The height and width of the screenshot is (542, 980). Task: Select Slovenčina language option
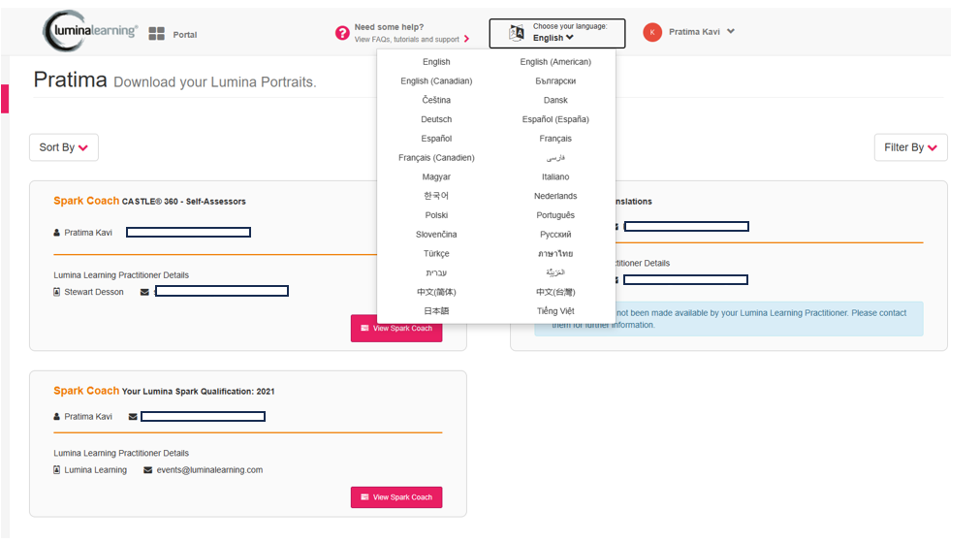coord(436,235)
